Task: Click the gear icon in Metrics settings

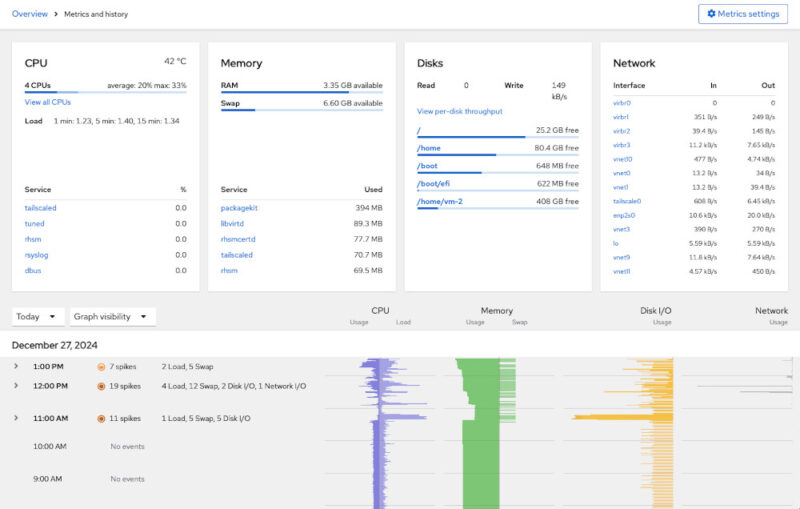Action: [x=711, y=14]
